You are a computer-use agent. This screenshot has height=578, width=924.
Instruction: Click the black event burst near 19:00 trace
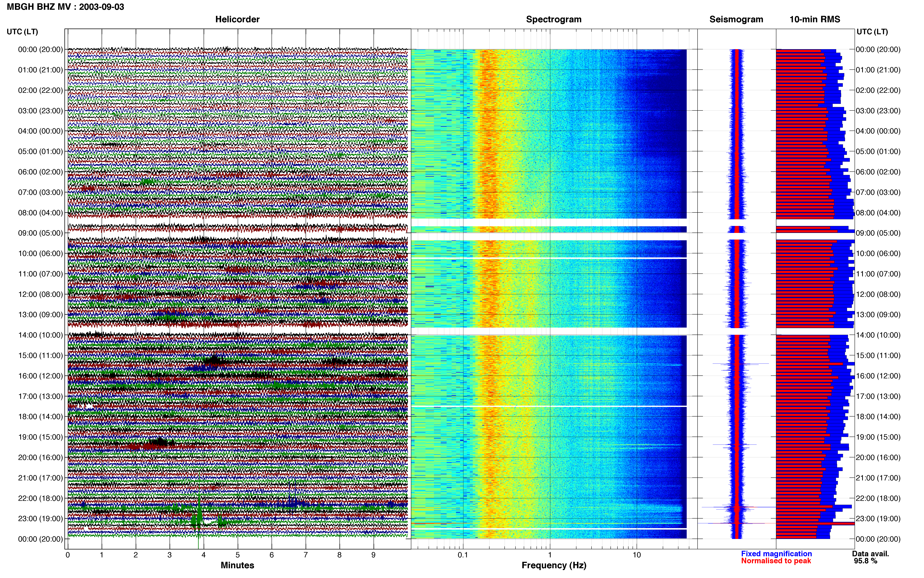click(x=160, y=442)
